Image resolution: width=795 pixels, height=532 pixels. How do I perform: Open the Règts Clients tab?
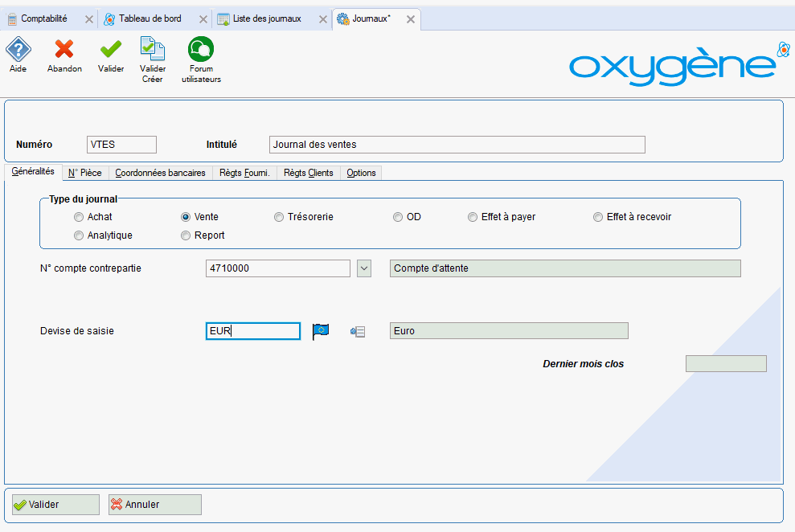[308, 173]
